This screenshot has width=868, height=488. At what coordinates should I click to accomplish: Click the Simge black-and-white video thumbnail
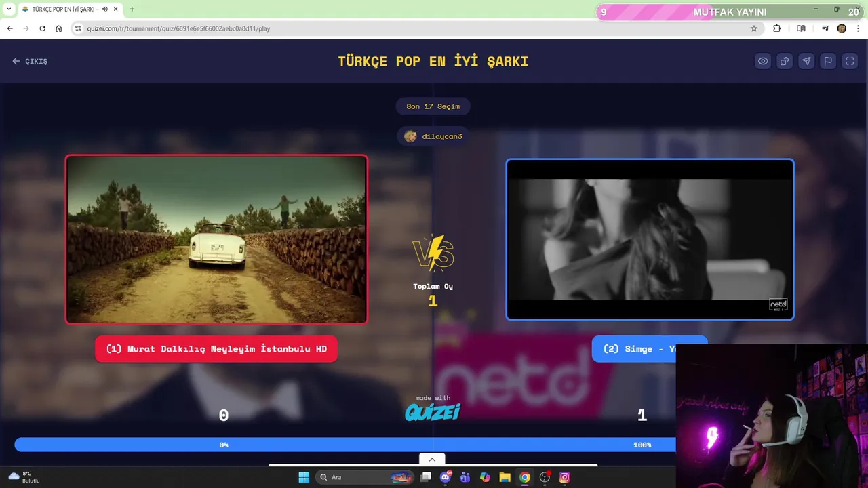[650, 239]
